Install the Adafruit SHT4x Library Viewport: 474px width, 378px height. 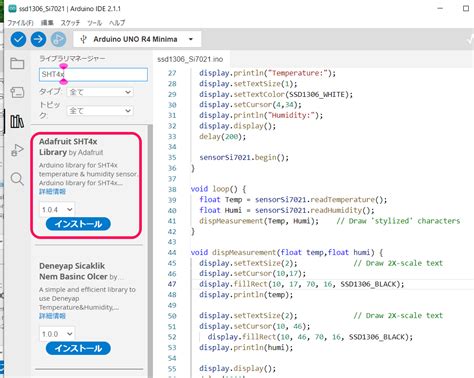click(x=78, y=224)
